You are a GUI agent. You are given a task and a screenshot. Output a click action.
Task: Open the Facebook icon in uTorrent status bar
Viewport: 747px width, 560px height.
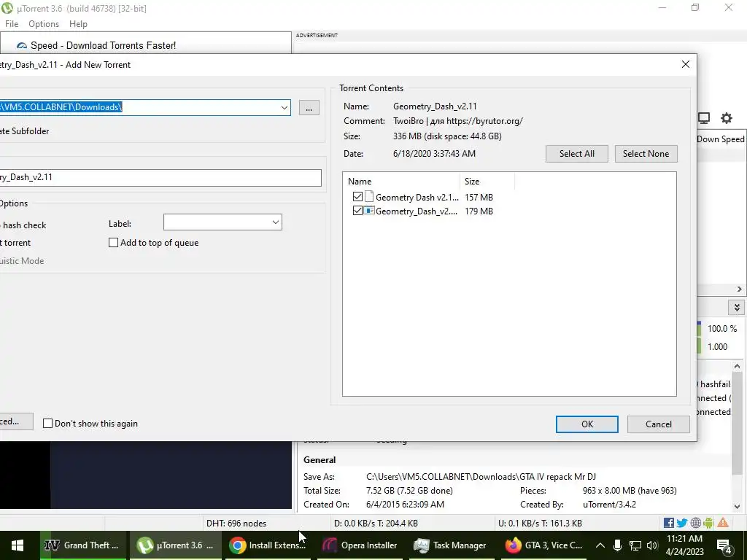tap(669, 523)
